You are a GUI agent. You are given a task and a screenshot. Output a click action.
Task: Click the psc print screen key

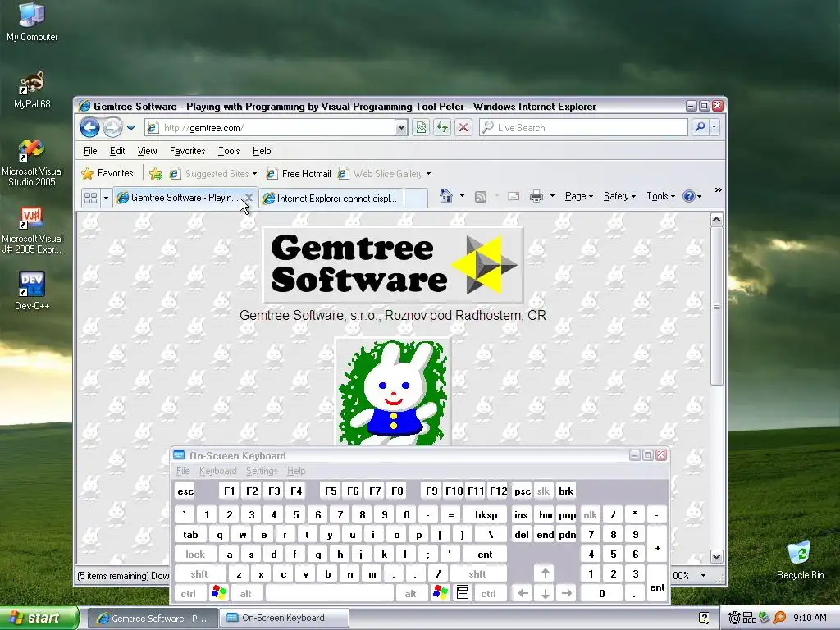tap(522, 491)
